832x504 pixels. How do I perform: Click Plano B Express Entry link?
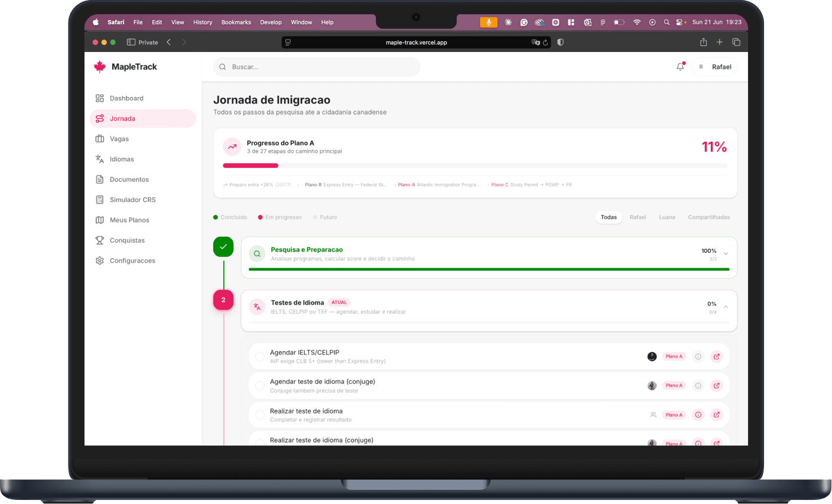point(346,185)
